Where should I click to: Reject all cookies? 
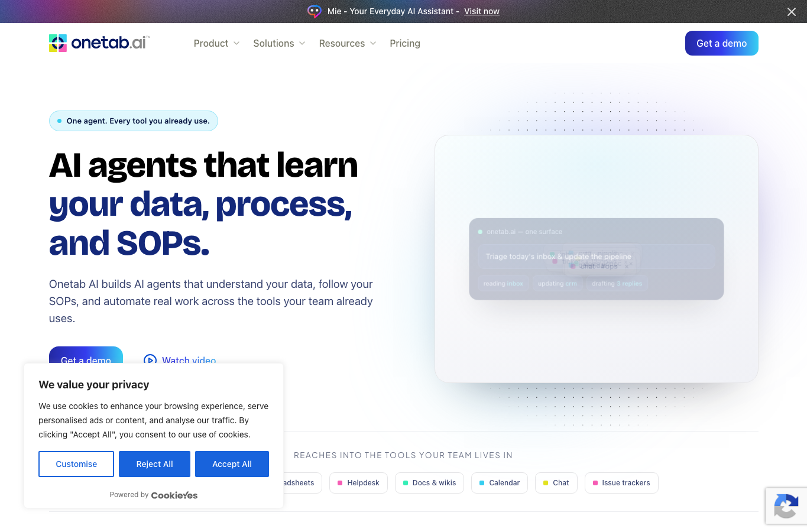pos(154,464)
